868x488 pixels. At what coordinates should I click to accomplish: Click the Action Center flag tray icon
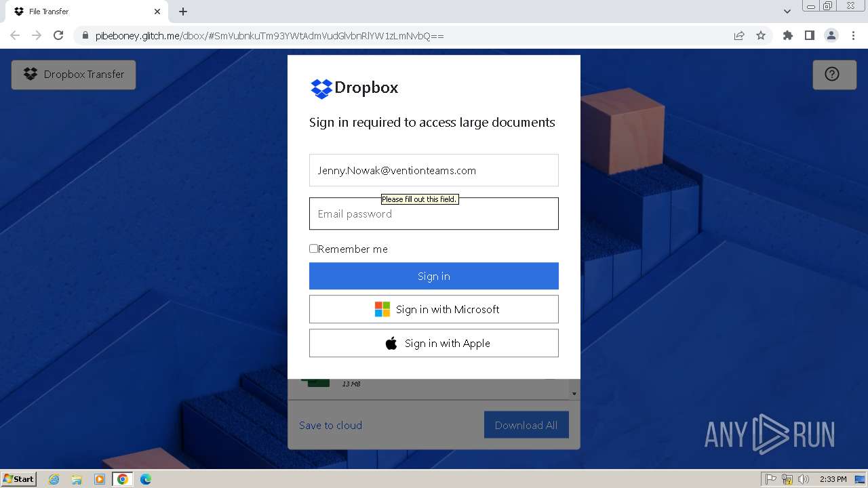tap(771, 479)
